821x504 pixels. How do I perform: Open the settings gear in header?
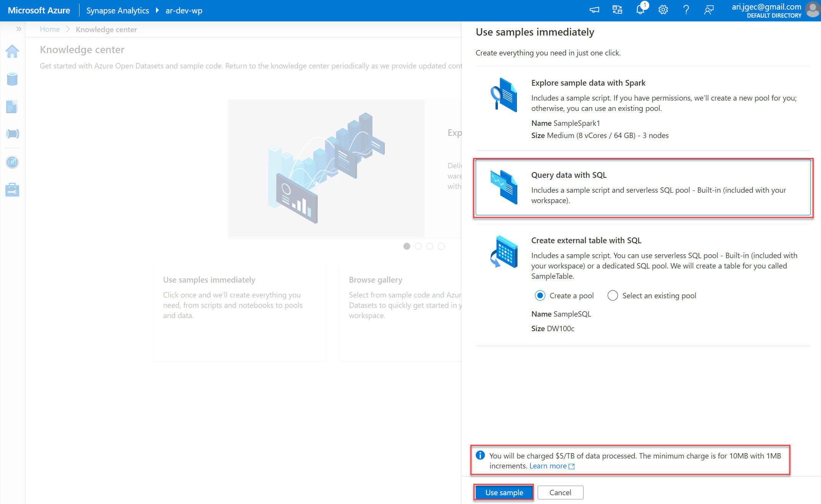pyautogui.click(x=663, y=10)
